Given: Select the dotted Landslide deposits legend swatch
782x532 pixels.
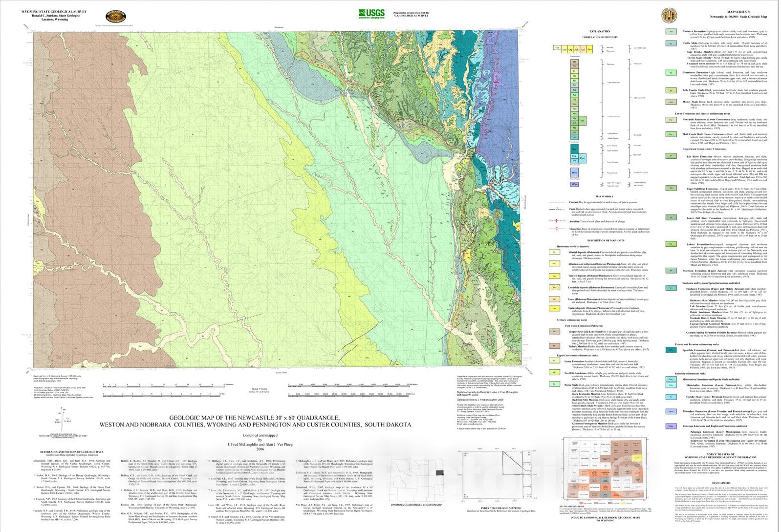Looking at the screenshot, I should click(x=554, y=288).
